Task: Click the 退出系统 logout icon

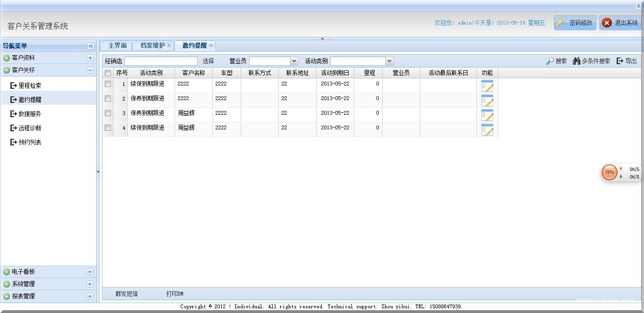Action: click(x=606, y=22)
